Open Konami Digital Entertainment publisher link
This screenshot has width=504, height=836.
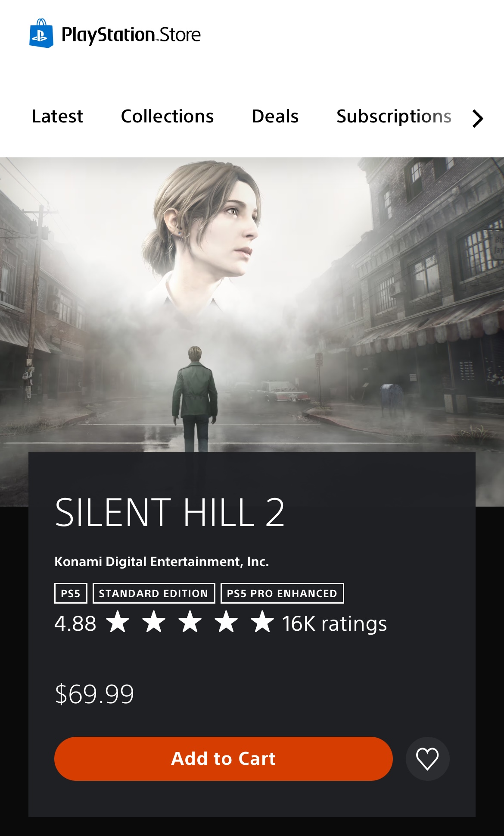click(162, 562)
